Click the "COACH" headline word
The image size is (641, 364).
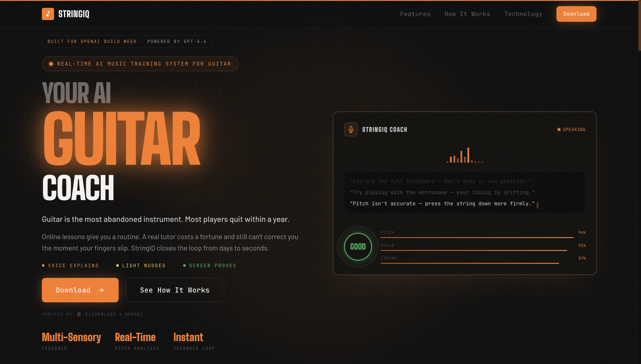(x=78, y=188)
